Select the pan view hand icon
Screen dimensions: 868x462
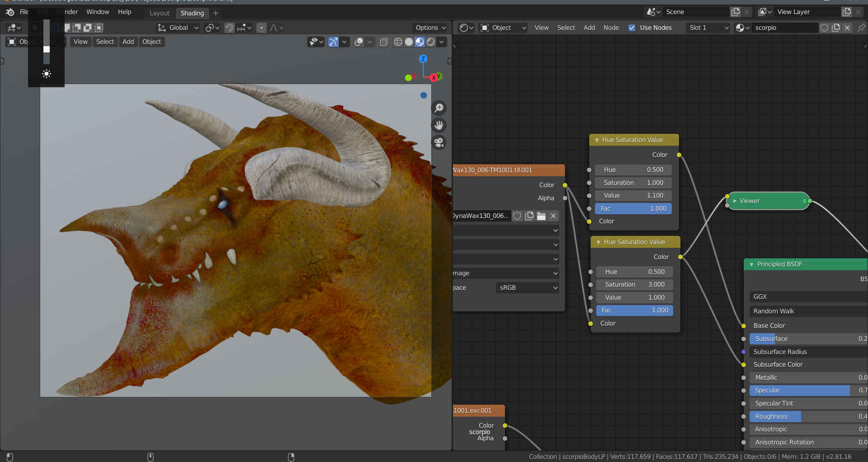[439, 125]
